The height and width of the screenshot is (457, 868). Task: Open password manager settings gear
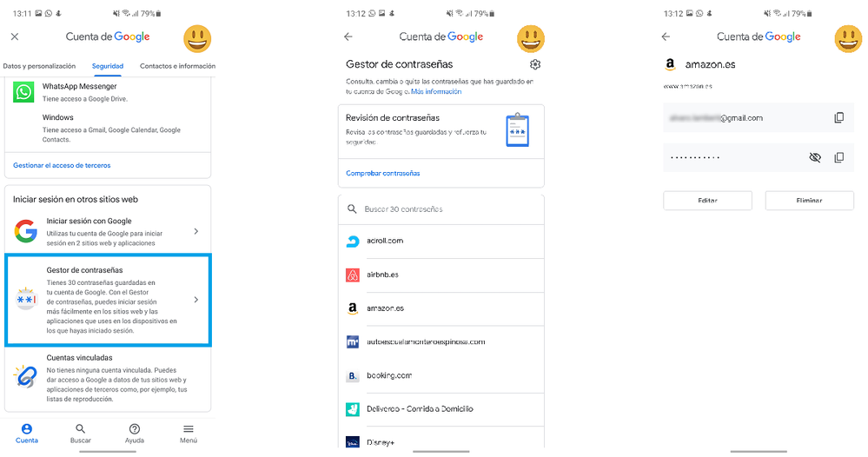point(534,64)
